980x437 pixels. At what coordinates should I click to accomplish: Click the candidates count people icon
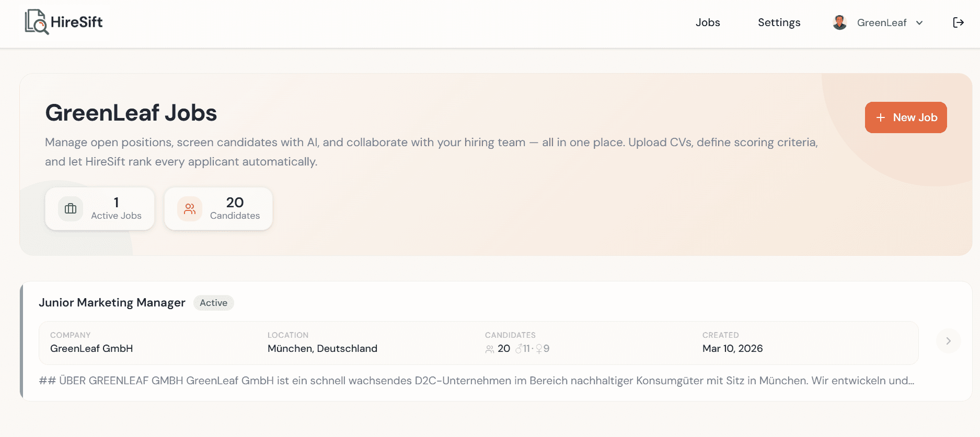click(490, 349)
